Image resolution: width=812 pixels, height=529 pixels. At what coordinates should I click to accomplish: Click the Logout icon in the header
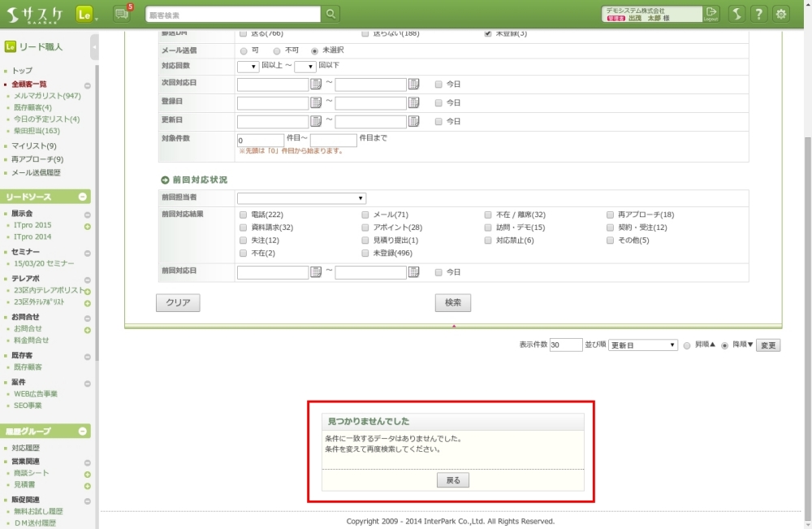click(x=711, y=14)
